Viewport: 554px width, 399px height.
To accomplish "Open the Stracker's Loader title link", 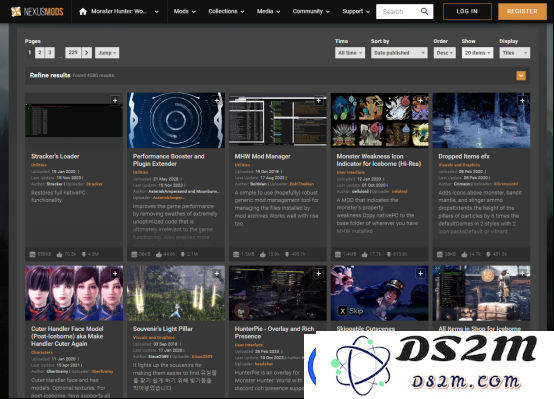I will click(x=55, y=156).
